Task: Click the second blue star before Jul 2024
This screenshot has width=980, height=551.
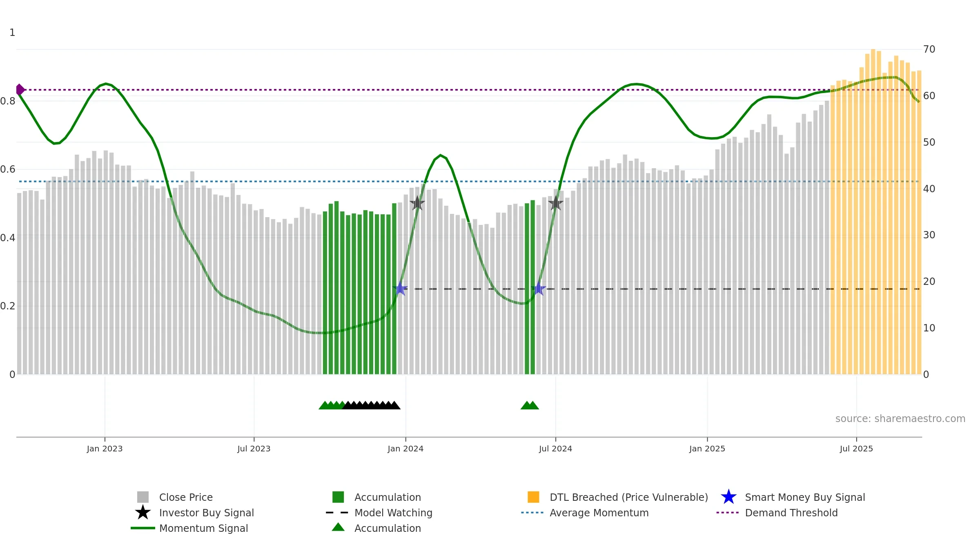Action: click(539, 289)
